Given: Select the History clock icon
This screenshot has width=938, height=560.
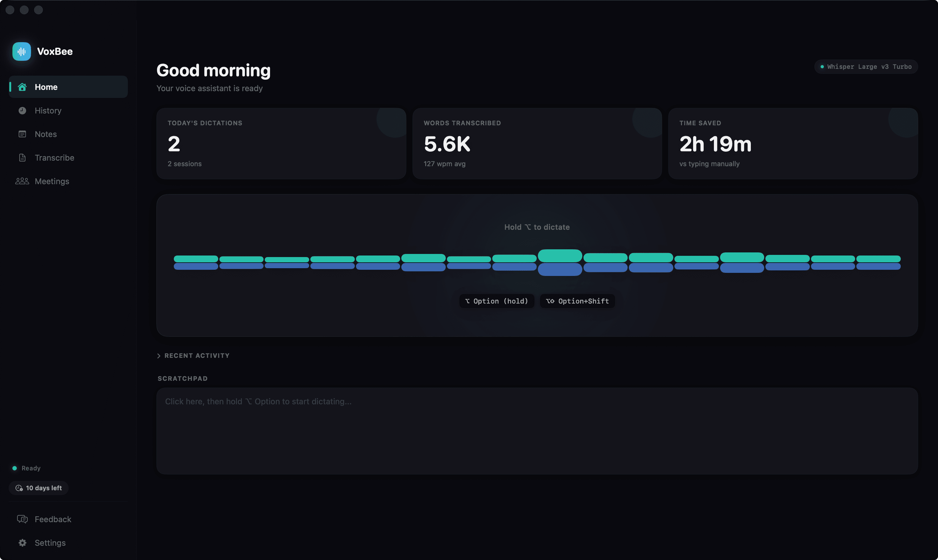Looking at the screenshot, I should 22,111.
